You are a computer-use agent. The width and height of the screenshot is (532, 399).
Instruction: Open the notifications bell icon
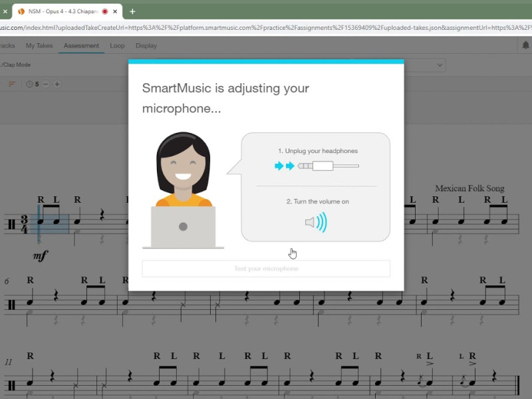(525, 45)
